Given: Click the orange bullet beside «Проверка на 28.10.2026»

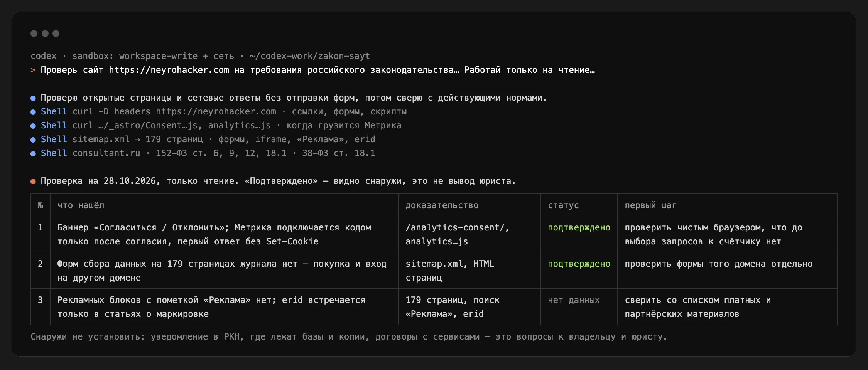Looking at the screenshot, I should point(33,181).
